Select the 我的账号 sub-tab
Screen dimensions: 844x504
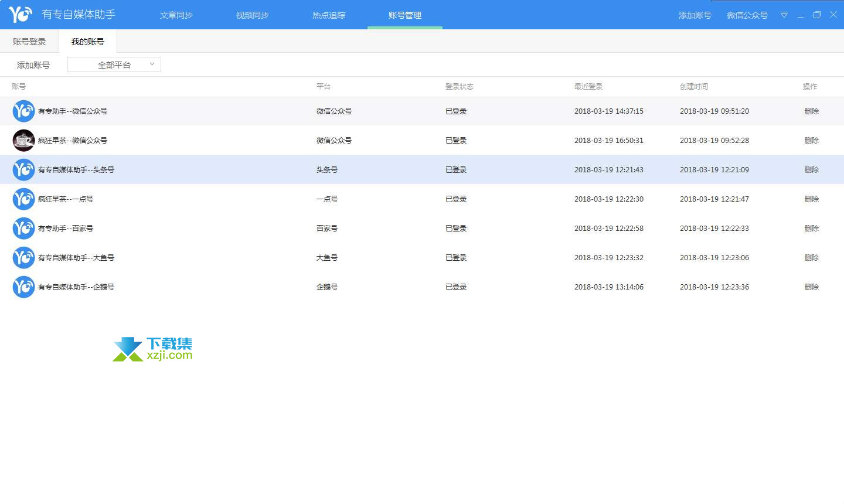tap(88, 42)
